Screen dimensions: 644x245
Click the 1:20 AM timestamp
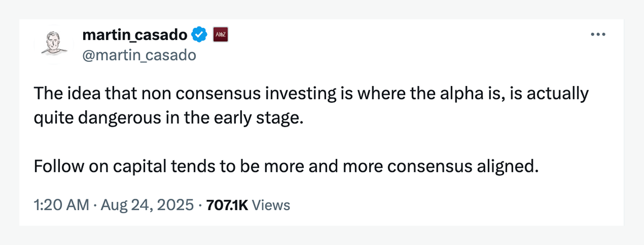point(61,205)
